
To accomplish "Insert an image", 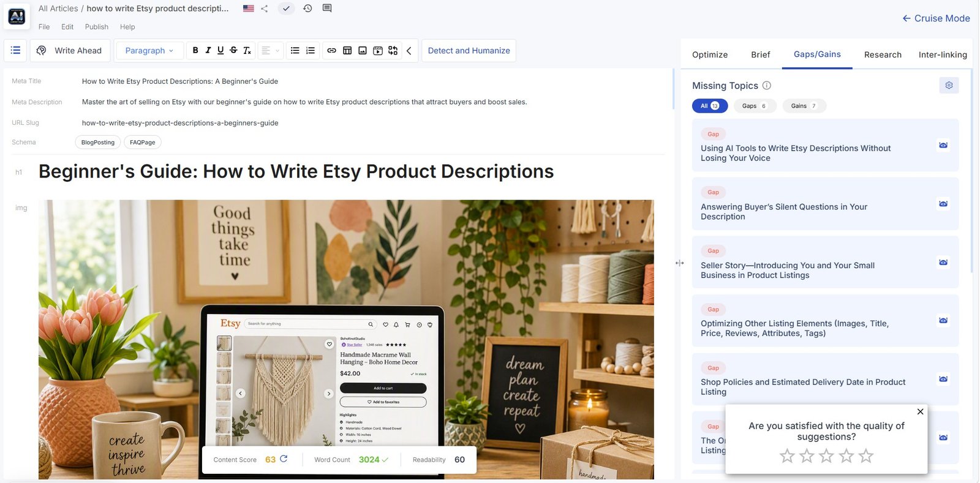I will click(363, 50).
